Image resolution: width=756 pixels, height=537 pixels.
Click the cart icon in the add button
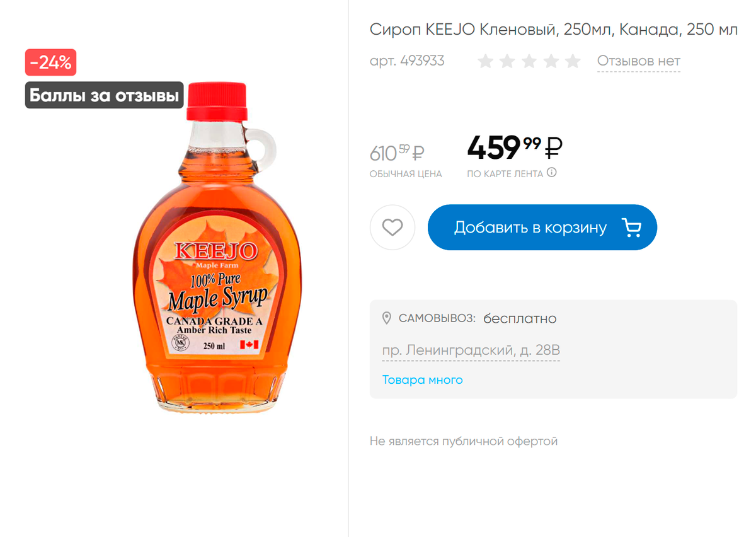coord(631,228)
